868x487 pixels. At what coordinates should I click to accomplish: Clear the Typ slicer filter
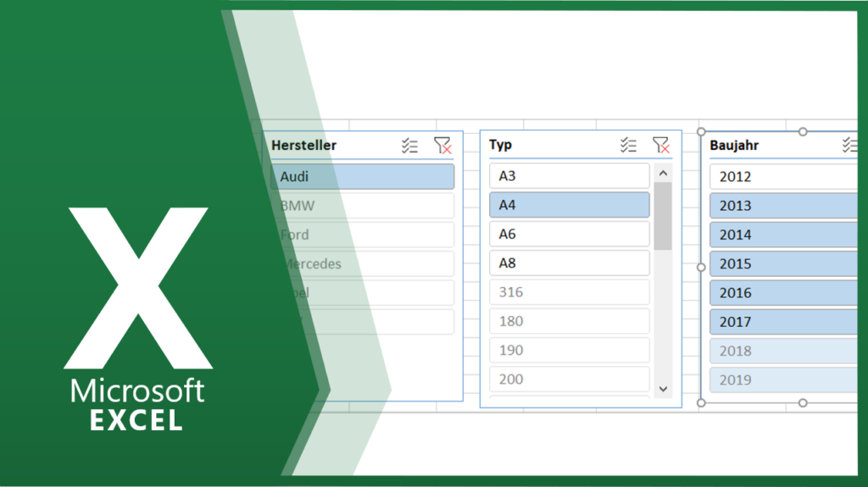coord(661,145)
